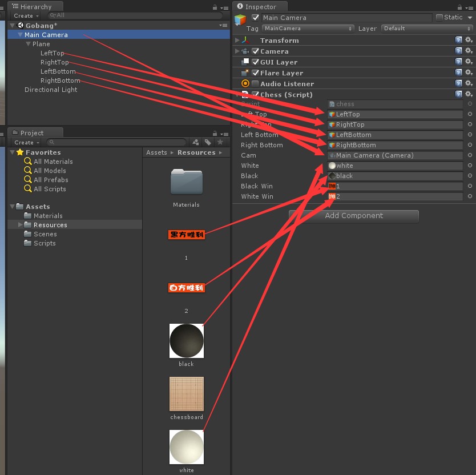This screenshot has width=476, height=475.
Task: Open Hierarchy panel options menu icon
Action: (224, 7)
